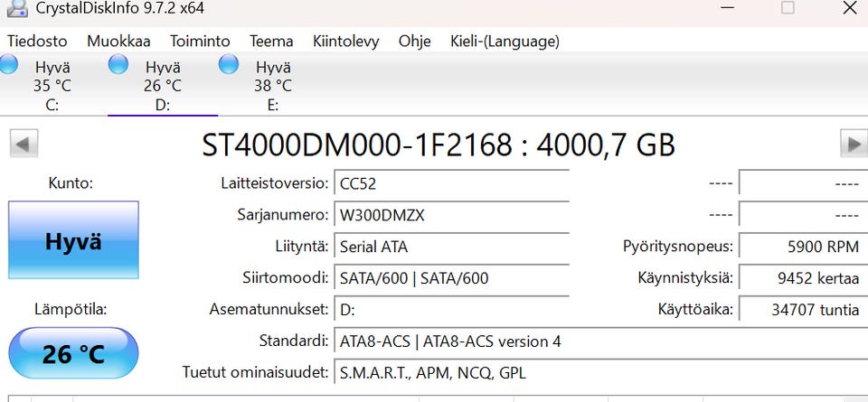Close the CrystalDiskInfo window
The image size is (868, 402).
[x=849, y=8]
